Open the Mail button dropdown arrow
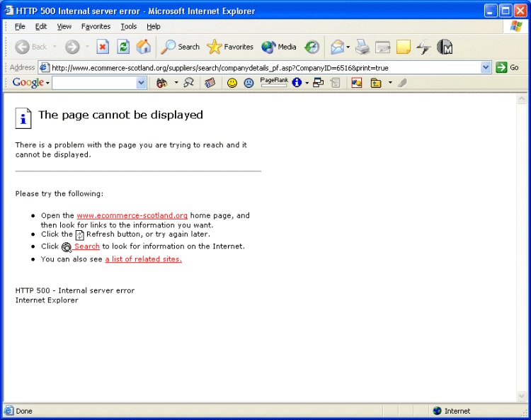The image size is (531, 420). point(348,47)
